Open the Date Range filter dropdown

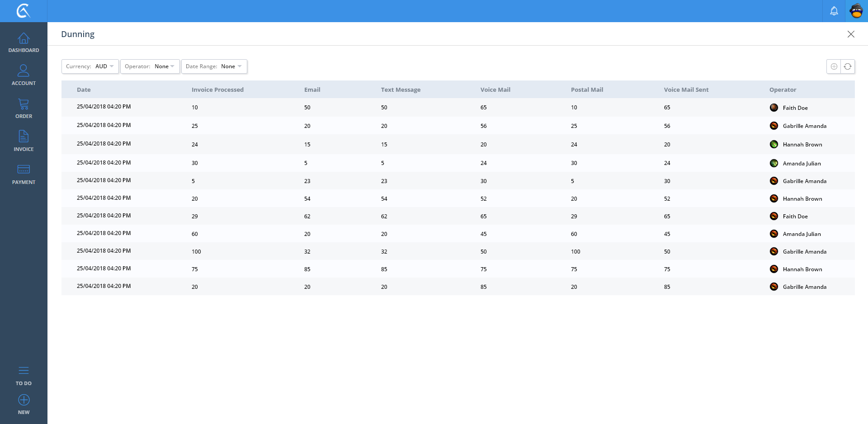[214, 66]
